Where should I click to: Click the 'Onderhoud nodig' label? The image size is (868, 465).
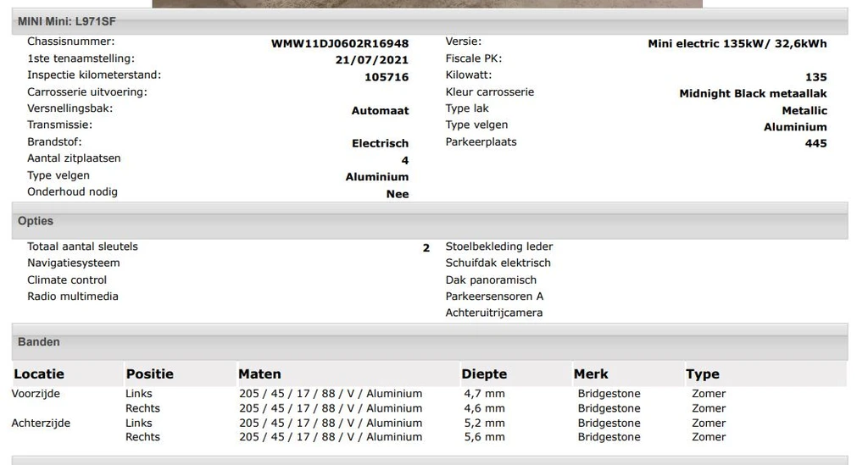tap(73, 192)
